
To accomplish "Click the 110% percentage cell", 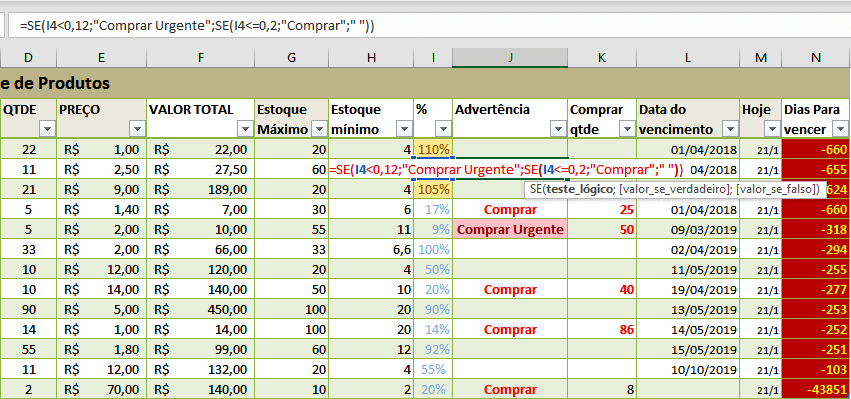I will [433, 149].
